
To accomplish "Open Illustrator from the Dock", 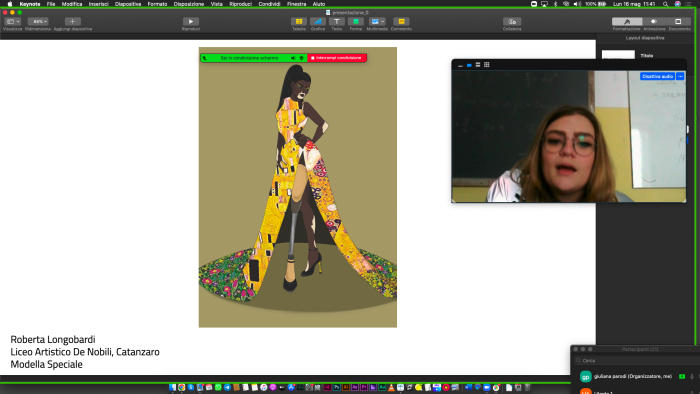I will (346, 387).
